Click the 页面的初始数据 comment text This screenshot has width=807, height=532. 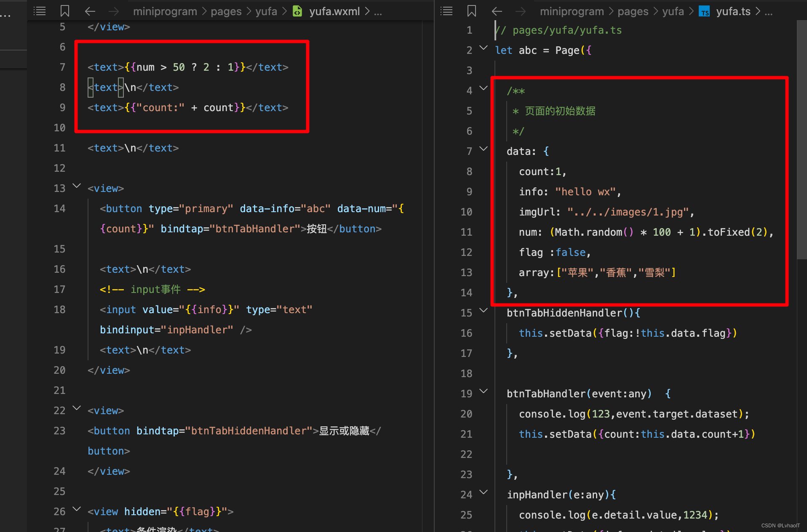560,111
